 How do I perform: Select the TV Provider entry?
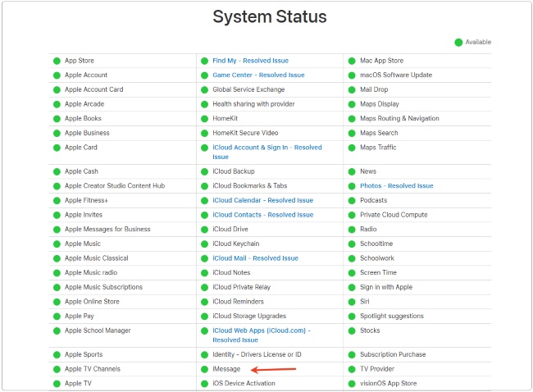[x=377, y=369]
